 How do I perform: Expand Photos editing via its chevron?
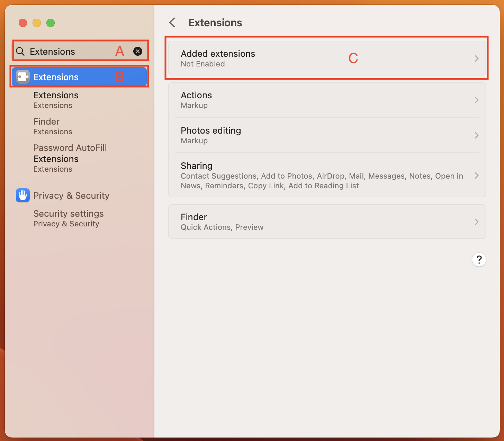pyautogui.click(x=477, y=135)
